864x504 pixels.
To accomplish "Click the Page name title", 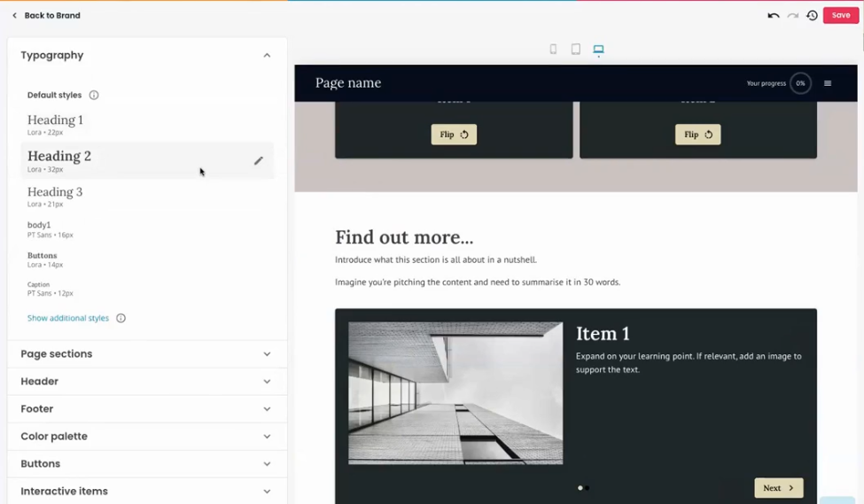I will [x=348, y=82].
